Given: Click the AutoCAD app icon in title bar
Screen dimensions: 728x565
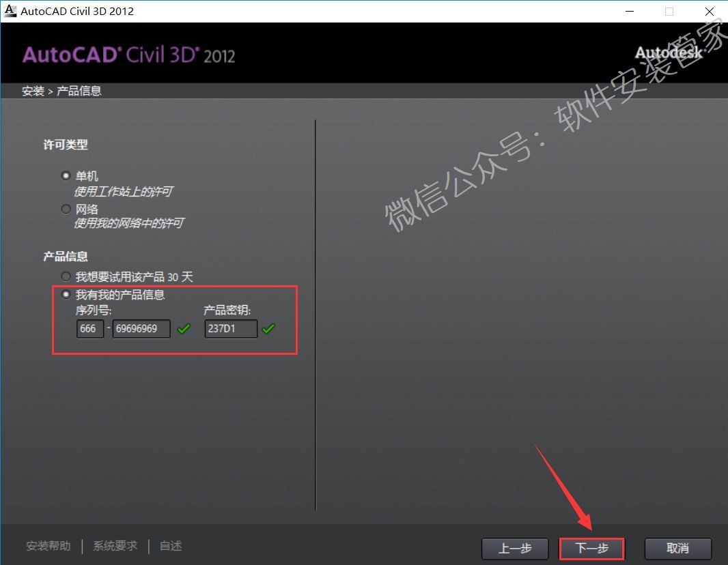Looking at the screenshot, I should coord(10,11).
